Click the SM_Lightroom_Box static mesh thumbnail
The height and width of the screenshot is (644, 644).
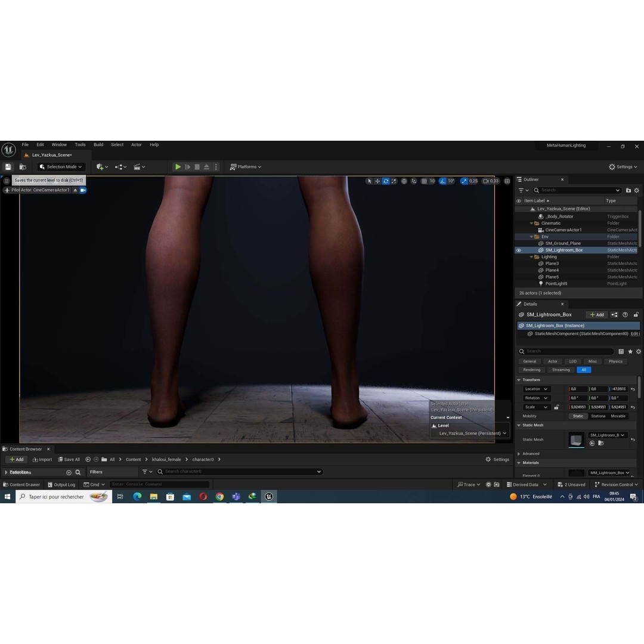point(576,440)
